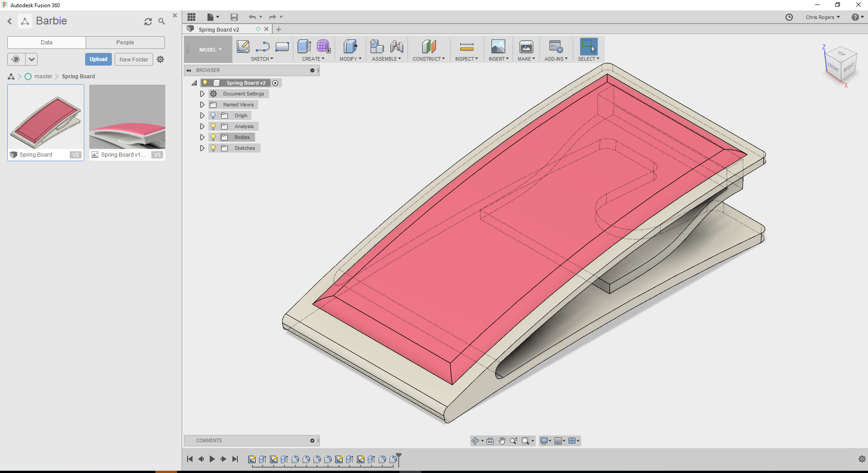Toggle visibility bulb of Bodies folder
Viewport: 868px width, 473px height.
click(x=213, y=137)
